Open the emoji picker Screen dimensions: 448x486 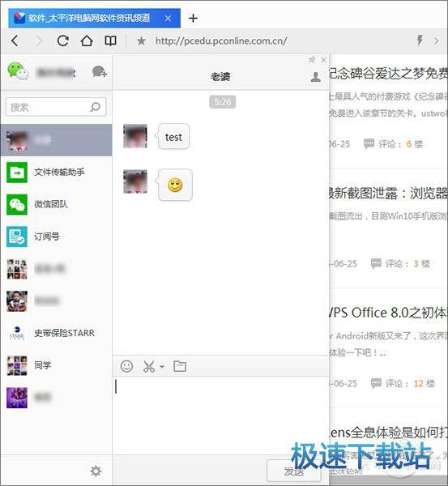tap(126, 366)
